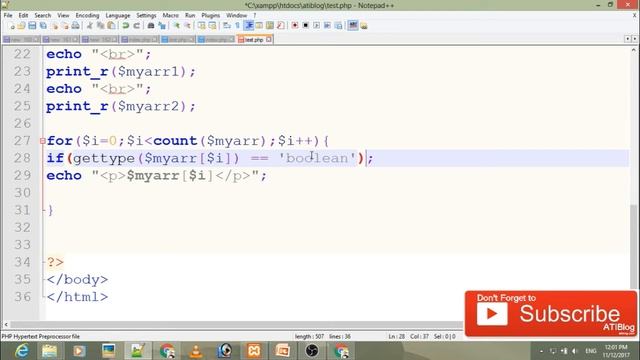The image size is (640, 360).
Task: Open the Window menu
Action: coord(236,15)
